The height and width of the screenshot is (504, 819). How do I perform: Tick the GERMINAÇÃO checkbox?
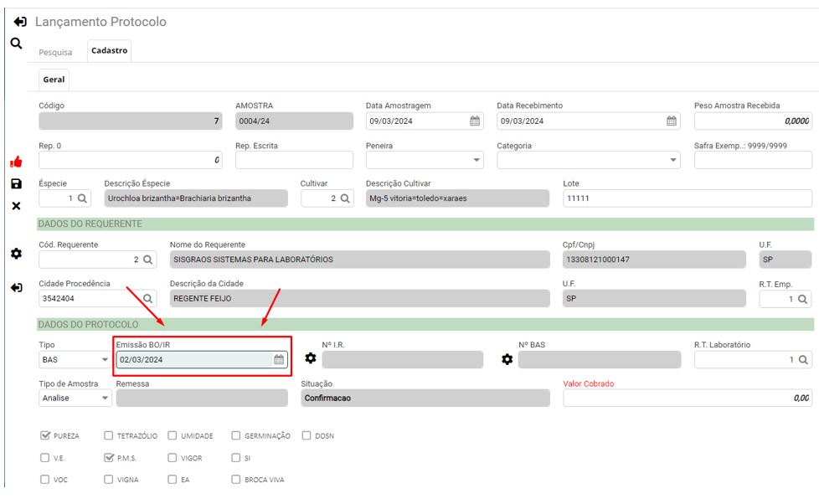click(235, 436)
